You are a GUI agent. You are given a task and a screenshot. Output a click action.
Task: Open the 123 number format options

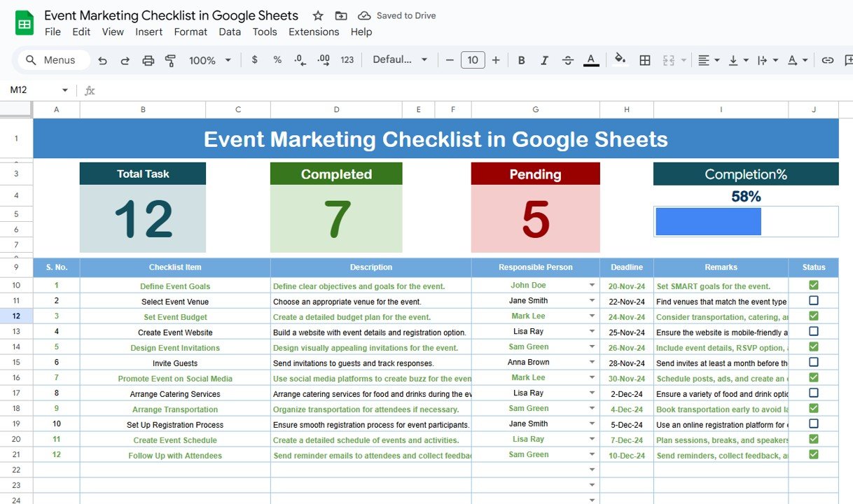coord(347,60)
